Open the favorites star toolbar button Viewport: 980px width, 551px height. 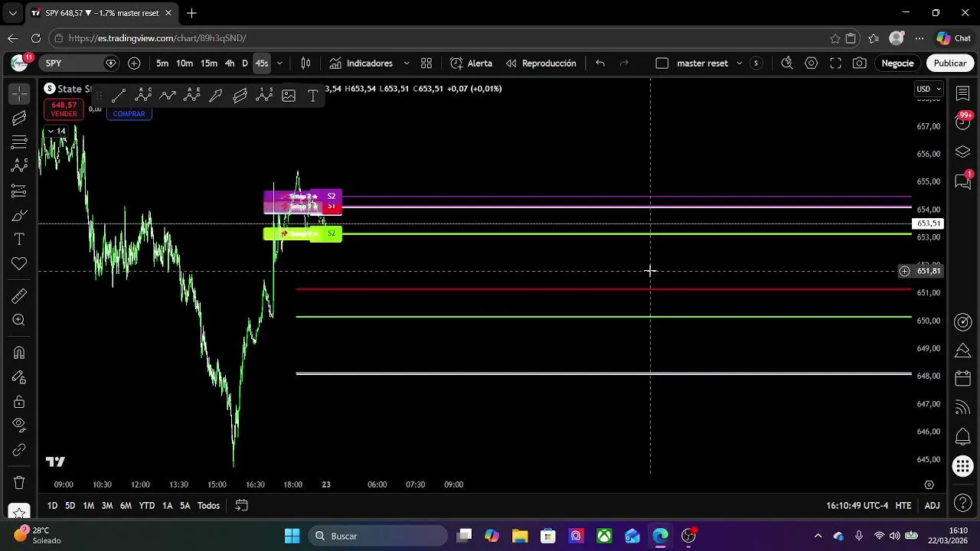tap(19, 512)
